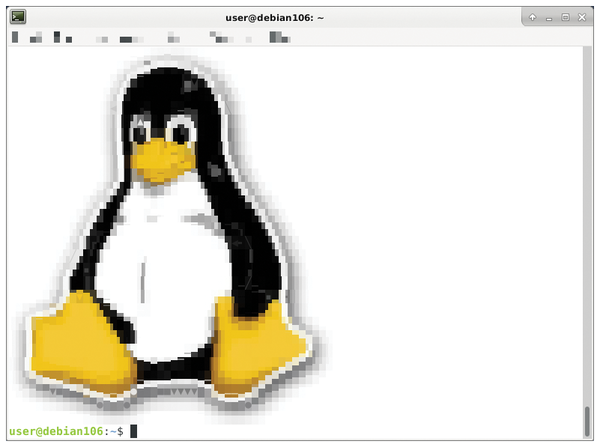Close the terminal window
The width and height of the screenshot is (600, 447).
point(582,17)
